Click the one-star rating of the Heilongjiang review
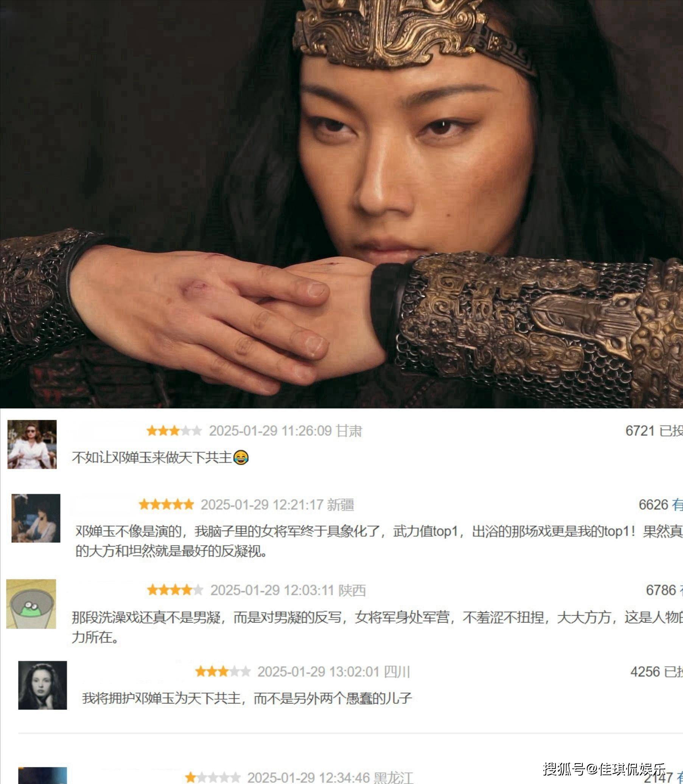The width and height of the screenshot is (683, 784). tap(213, 777)
